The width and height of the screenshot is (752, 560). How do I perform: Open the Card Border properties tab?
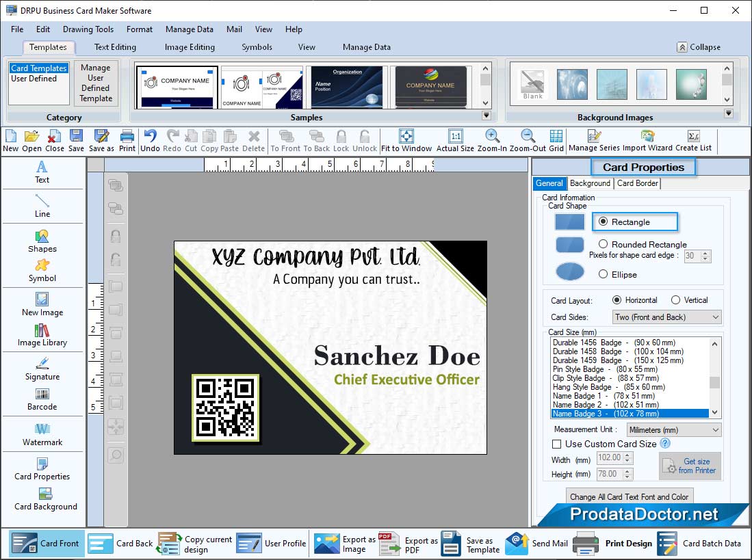click(637, 183)
